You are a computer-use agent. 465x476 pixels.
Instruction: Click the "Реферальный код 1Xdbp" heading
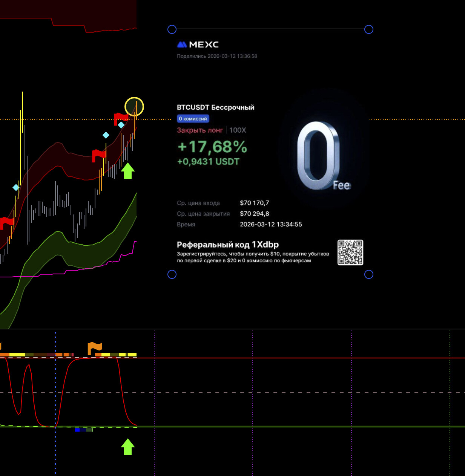228,245
